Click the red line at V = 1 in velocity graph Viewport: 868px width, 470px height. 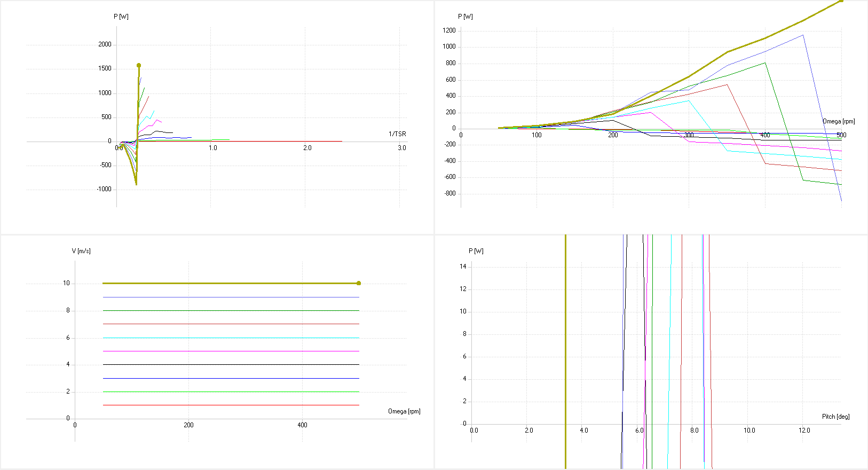(x=231, y=405)
